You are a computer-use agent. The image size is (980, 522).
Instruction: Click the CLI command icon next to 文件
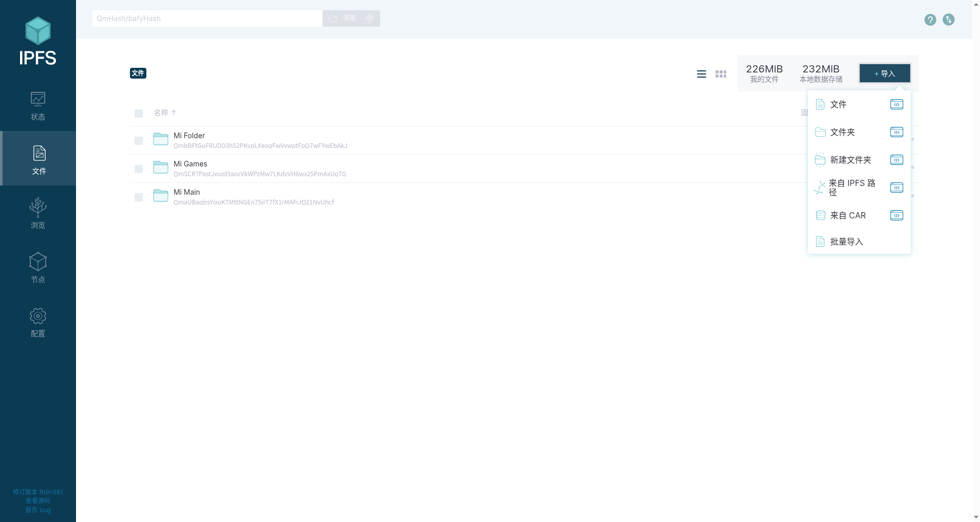point(897,104)
